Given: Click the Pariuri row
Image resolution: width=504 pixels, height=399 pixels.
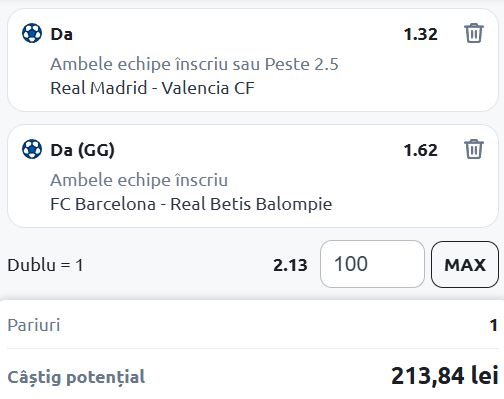Looking at the screenshot, I should [x=252, y=325].
